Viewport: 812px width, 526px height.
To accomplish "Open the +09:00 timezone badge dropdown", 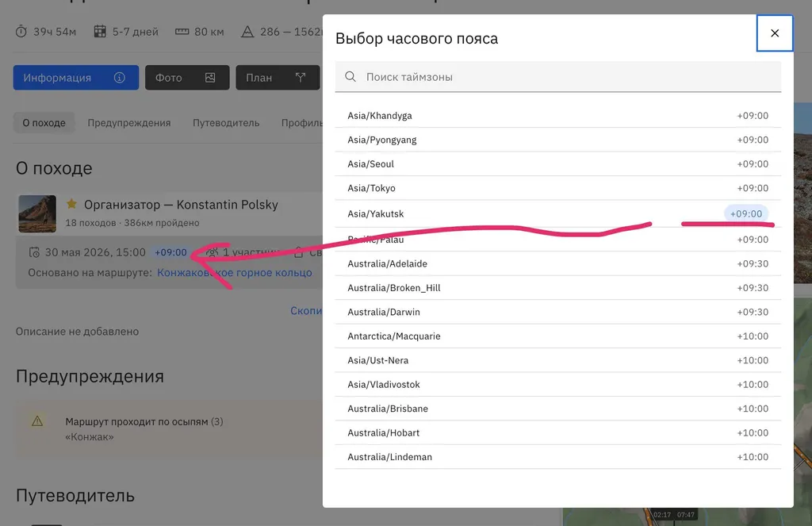I will click(170, 253).
